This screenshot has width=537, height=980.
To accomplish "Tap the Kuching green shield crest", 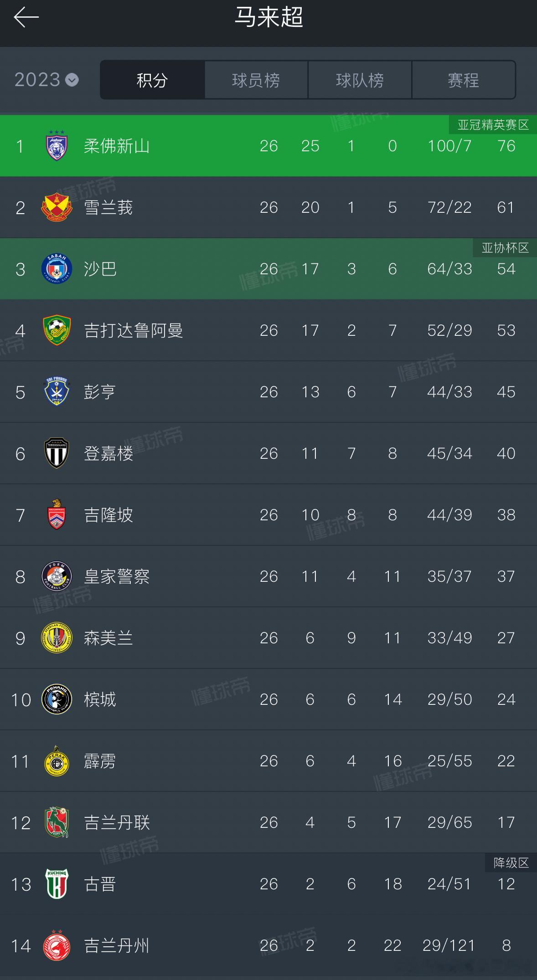I will pos(57,884).
